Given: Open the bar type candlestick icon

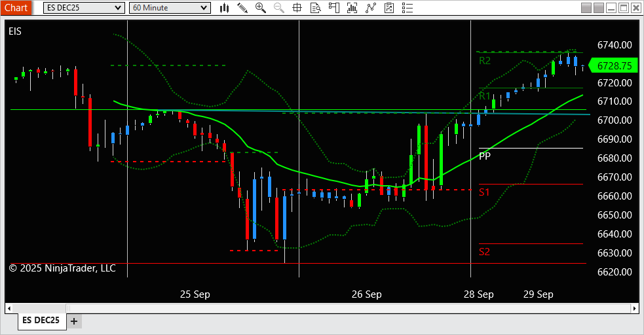Looking at the screenshot, I should (x=224, y=8).
